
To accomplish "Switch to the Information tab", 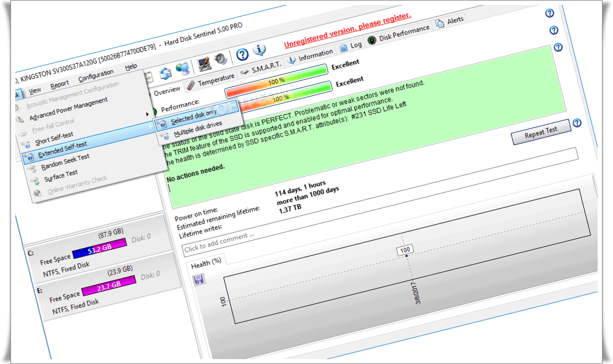I will [x=310, y=56].
